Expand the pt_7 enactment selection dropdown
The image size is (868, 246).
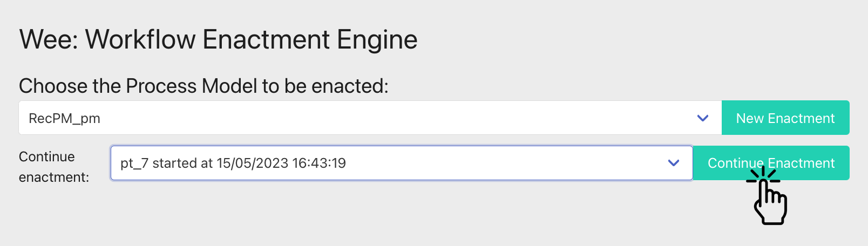[402, 163]
